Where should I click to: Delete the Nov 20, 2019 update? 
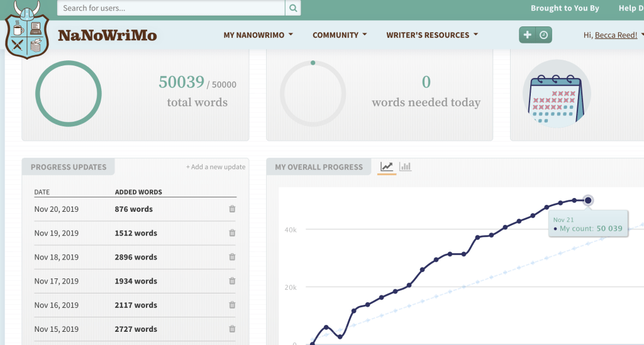[x=232, y=209]
